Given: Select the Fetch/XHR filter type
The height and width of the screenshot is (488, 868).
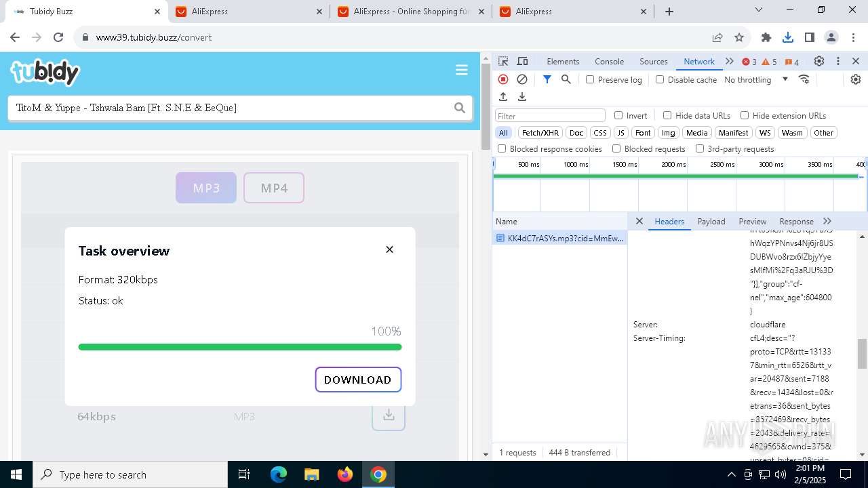Looking at the screenshot, I should (x=540, y=133).
